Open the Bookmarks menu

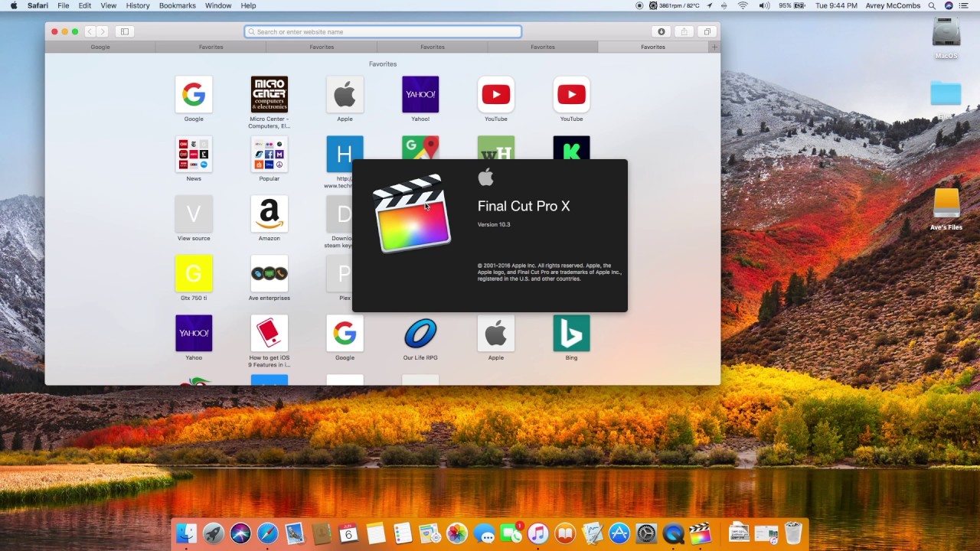(177, 5)
